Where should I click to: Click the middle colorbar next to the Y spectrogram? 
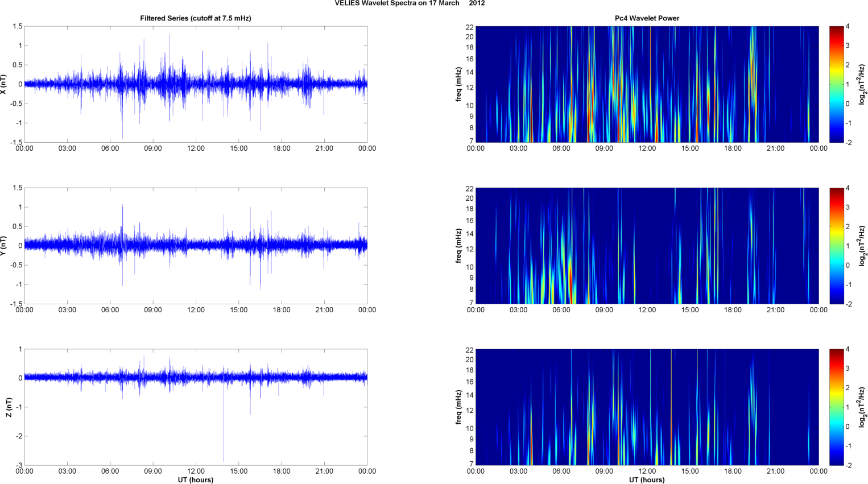tap(836, 246)
